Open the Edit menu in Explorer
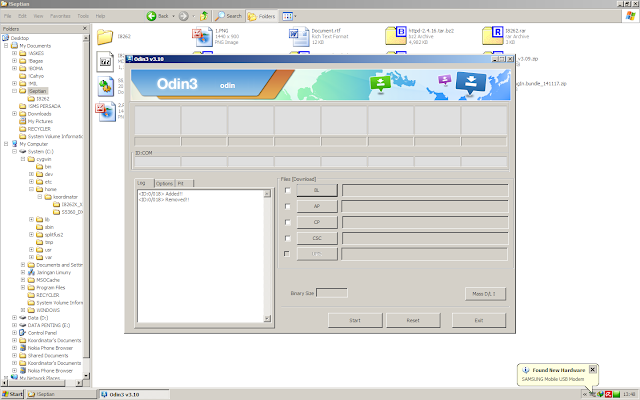The width and height of the screenshot is (640, 400). pyautogui.click(x=22, y=16)
